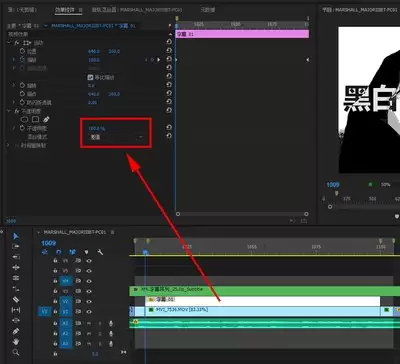Select the Rolling Edit tool
Screen dimensions: 400x364
(16, 278)
